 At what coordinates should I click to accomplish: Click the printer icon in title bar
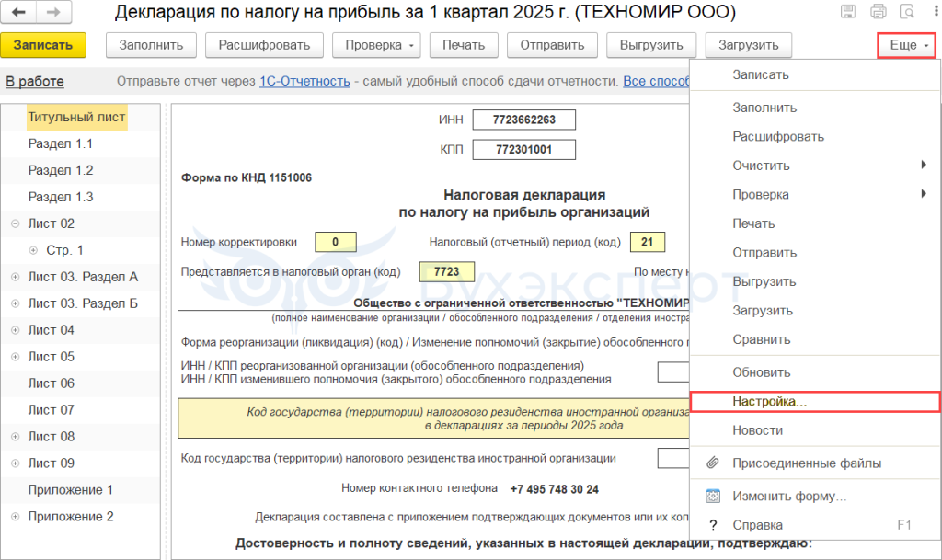tap(878, 13)
